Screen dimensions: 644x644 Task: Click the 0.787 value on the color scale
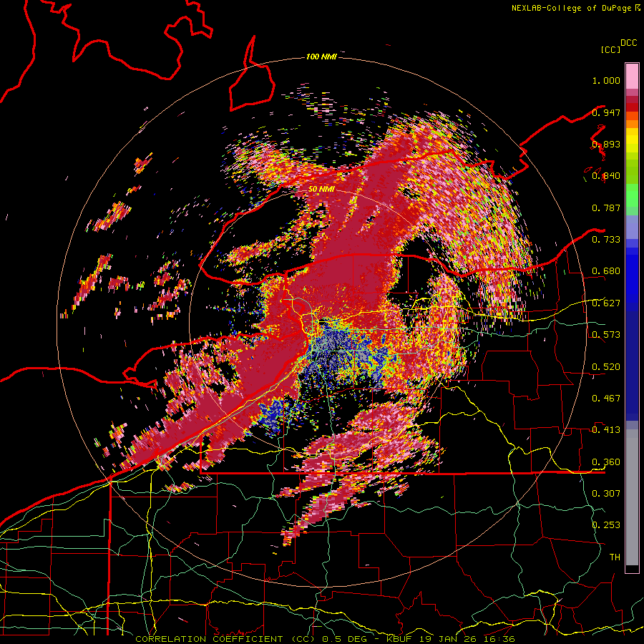[x=606, y=208]
